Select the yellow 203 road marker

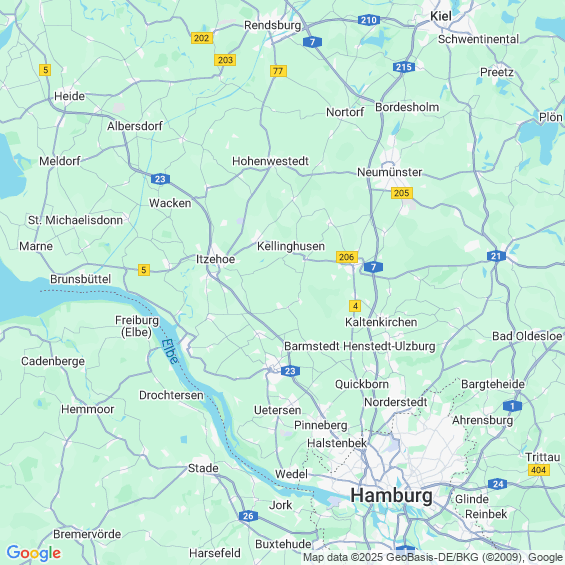point(225,60)
